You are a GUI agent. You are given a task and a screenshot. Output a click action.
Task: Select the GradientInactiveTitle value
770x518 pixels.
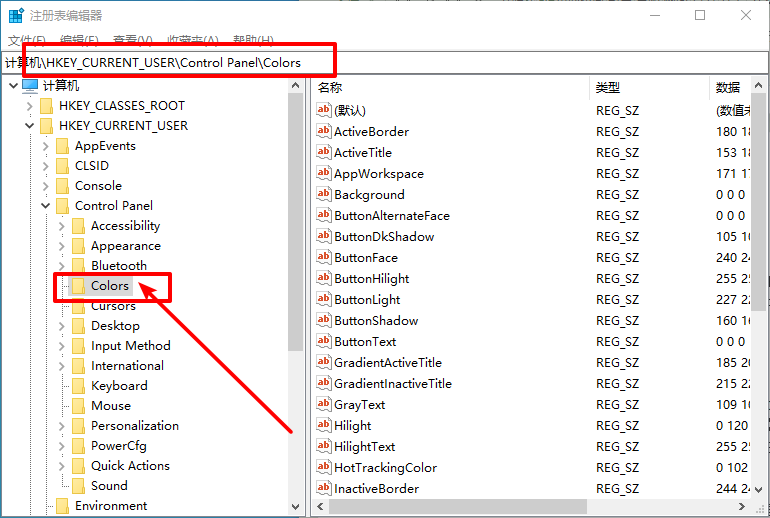tap(393, 383)
